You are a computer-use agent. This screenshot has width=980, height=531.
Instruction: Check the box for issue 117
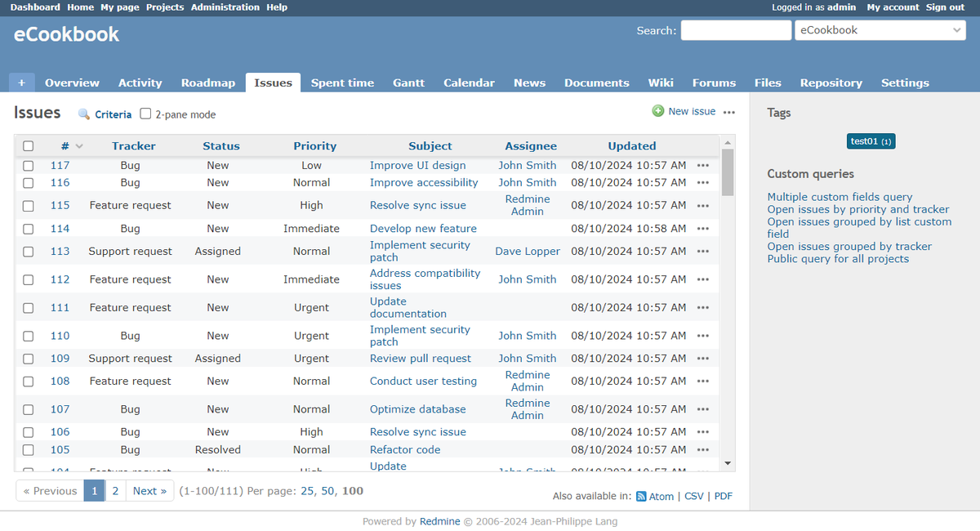coord(29,165)
